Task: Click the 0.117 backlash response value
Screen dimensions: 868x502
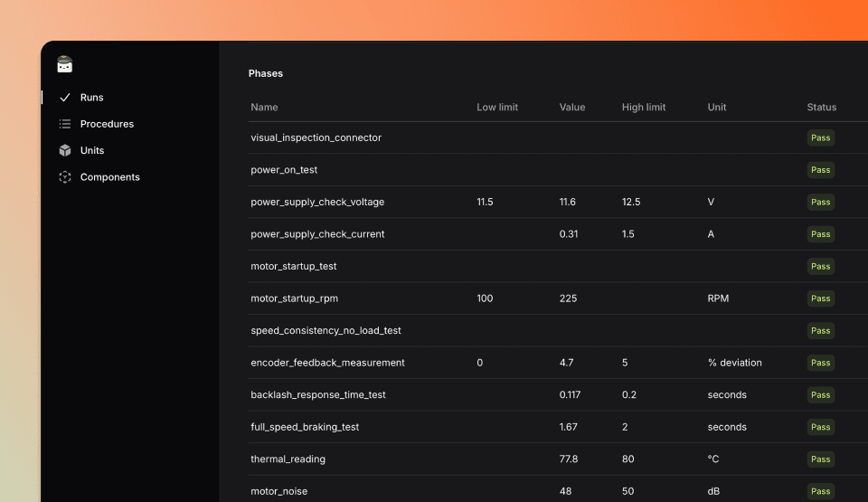Action: point(570,395)
